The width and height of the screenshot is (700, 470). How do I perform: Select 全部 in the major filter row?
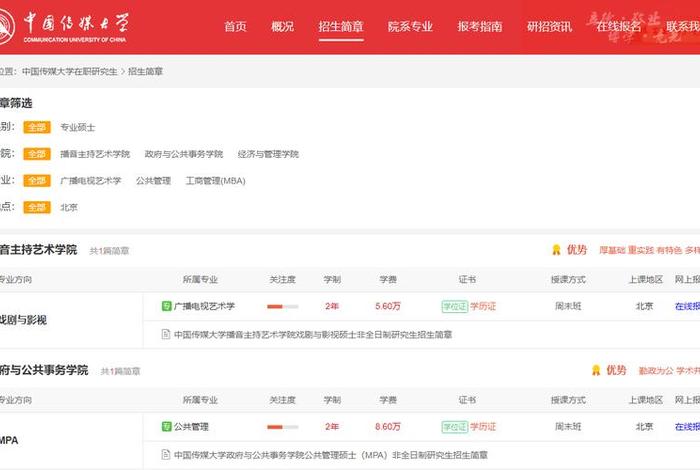click(37, 181)
